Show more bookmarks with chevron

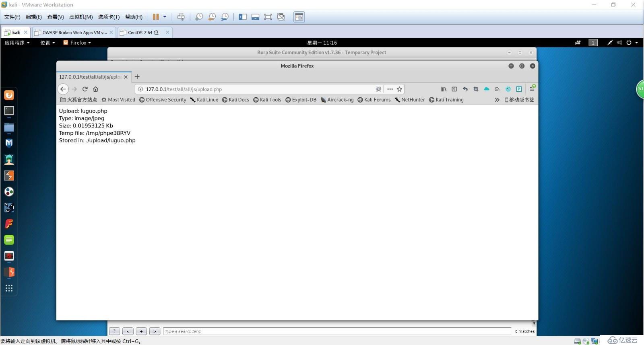497,100
